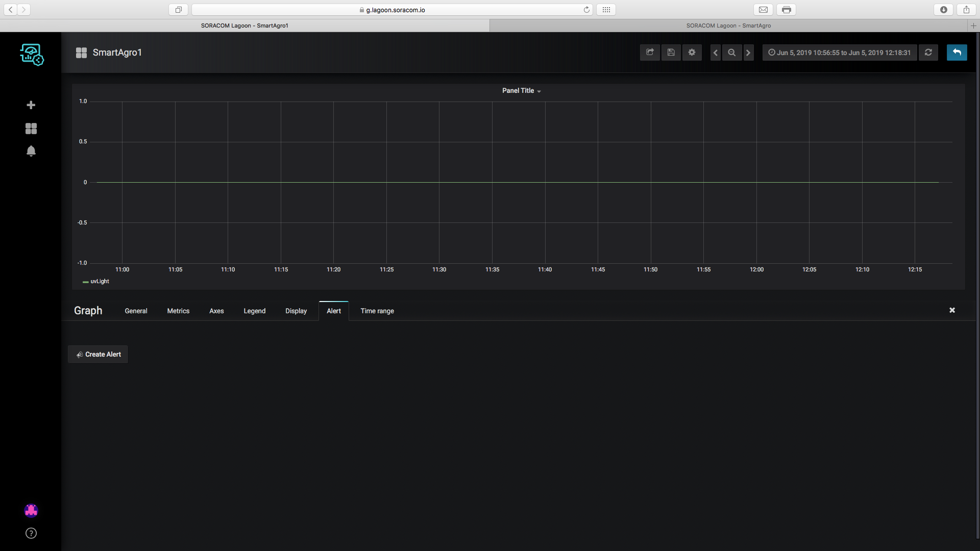Shift the time range forward
Screen dimensions: 980x551
pyautogui.click(x=748, y=53)
